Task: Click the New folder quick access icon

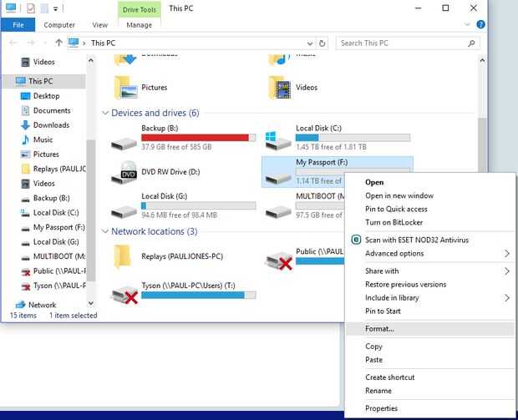Action: point(44,8)
